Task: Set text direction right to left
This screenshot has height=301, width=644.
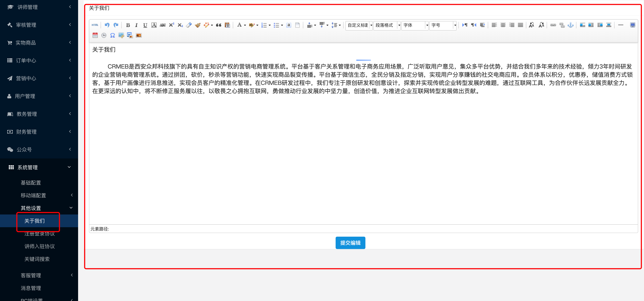Action: (x=473, y=25)
